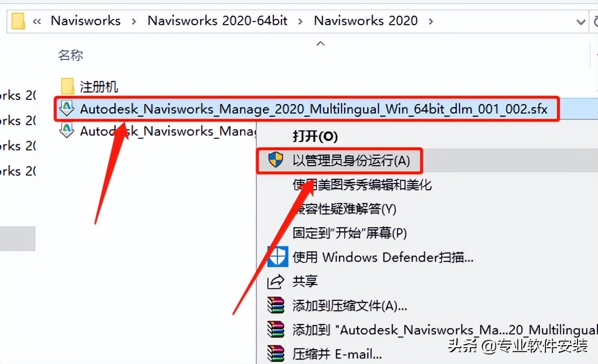Sort files by the 名称 column header

(71, 55)
